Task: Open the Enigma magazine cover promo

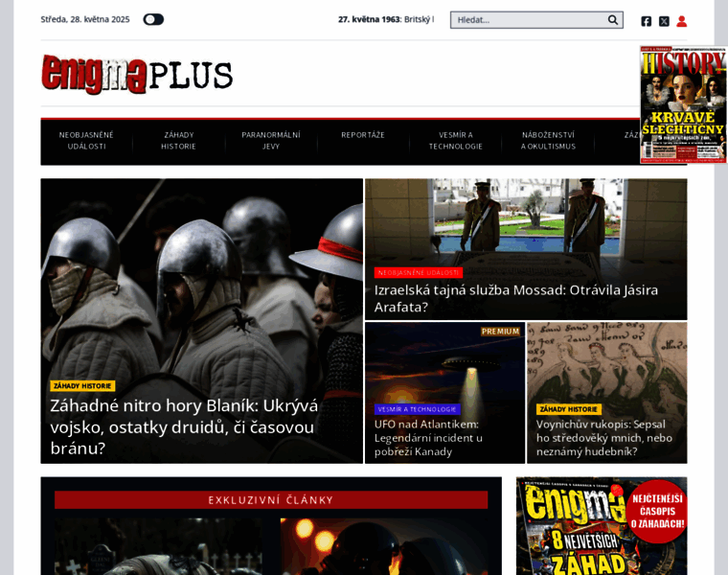Action: (x=602, y=526)
